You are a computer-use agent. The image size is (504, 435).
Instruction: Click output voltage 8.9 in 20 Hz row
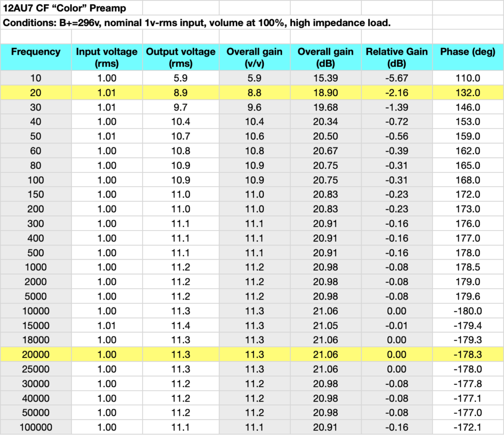181,93
